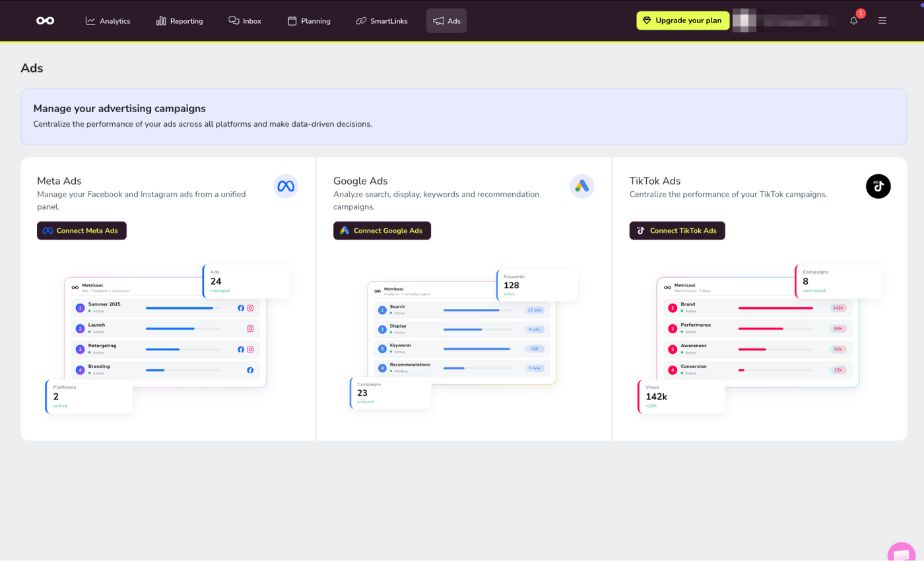Connect Meta Ads account
This screenshot has height=561, width=924.
click(x=82, y=230)
